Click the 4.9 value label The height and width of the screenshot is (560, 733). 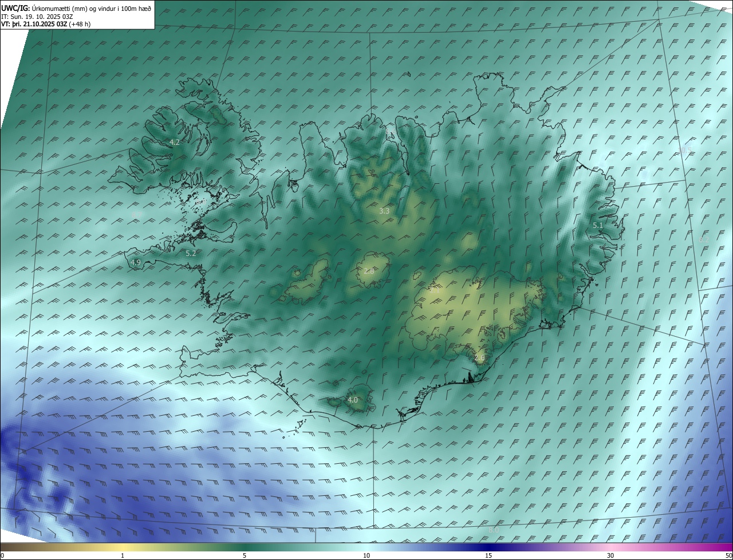[136, 262]
